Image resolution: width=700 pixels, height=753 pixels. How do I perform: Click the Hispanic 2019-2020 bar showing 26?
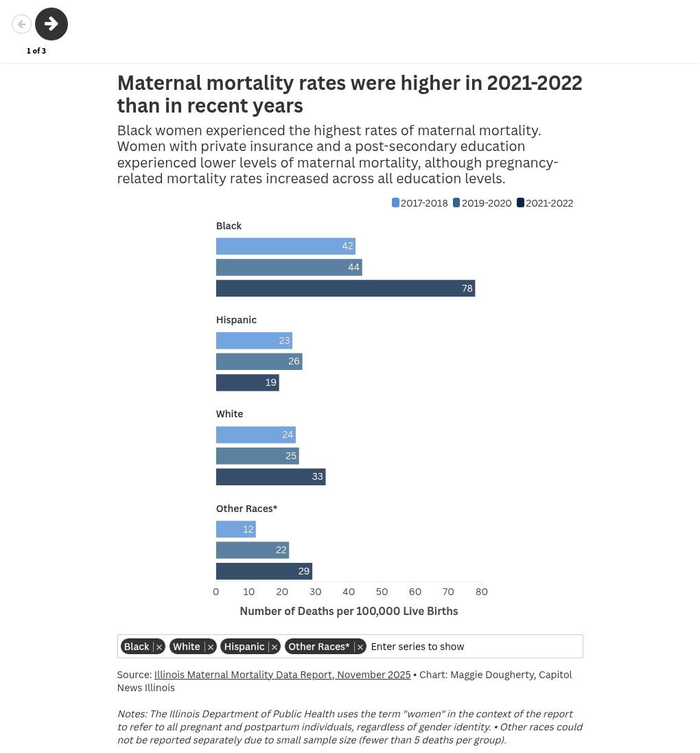pyautogui.click(x=259, y=361)
